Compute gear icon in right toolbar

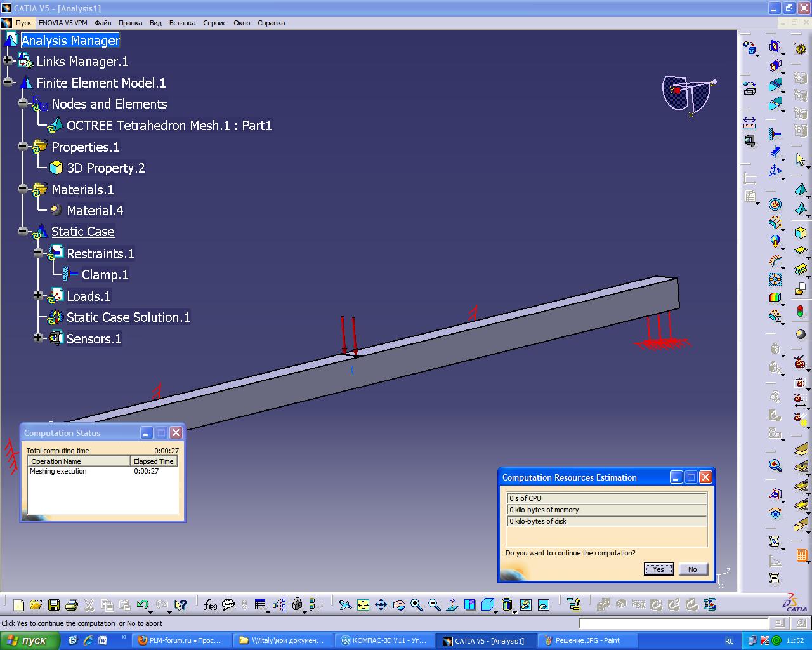(x=801, y=48)
